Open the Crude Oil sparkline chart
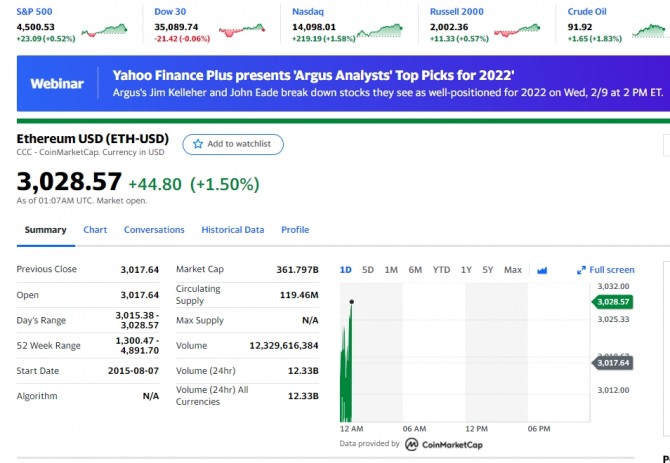Image resolution: width=670 pixels, height=463 pixels. pyautogui.click(x=650, y=31)
